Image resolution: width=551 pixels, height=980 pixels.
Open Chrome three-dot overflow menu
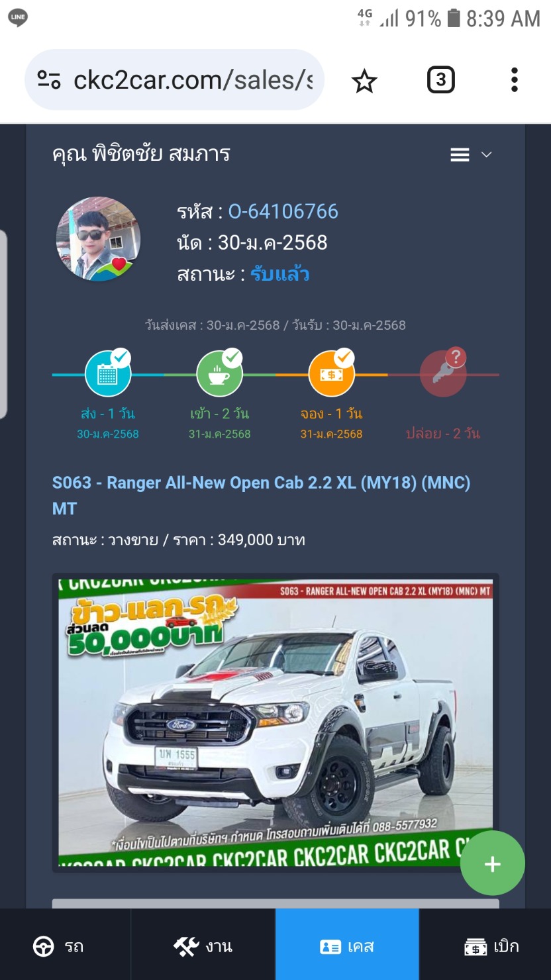click(514, 80)
